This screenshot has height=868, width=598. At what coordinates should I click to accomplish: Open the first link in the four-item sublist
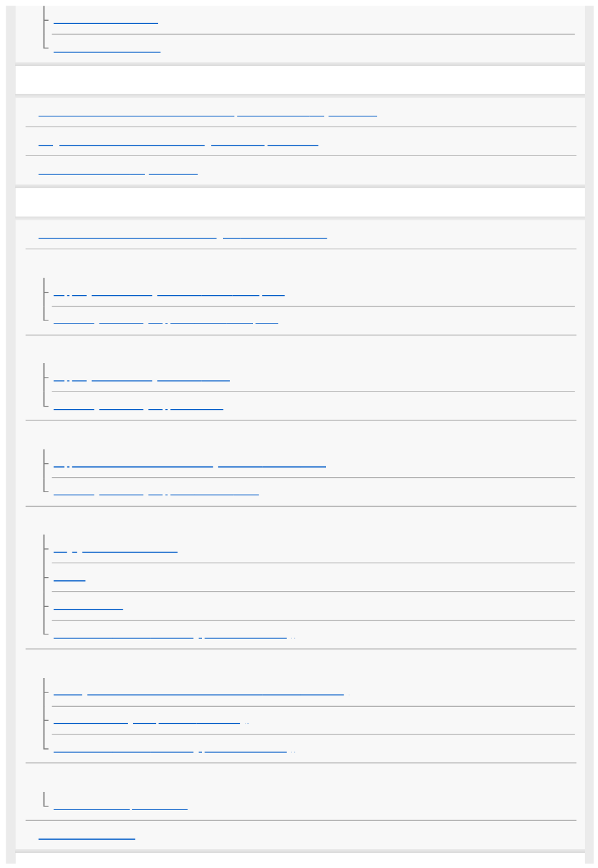point(115,550)
